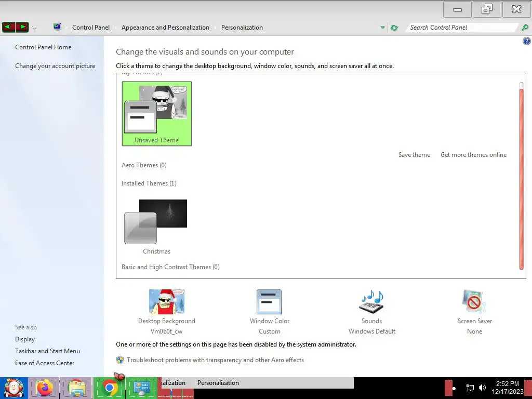Viewport: 532px width, 399px height.
Task: Open Ease of Access Center link
Action: 45,363
